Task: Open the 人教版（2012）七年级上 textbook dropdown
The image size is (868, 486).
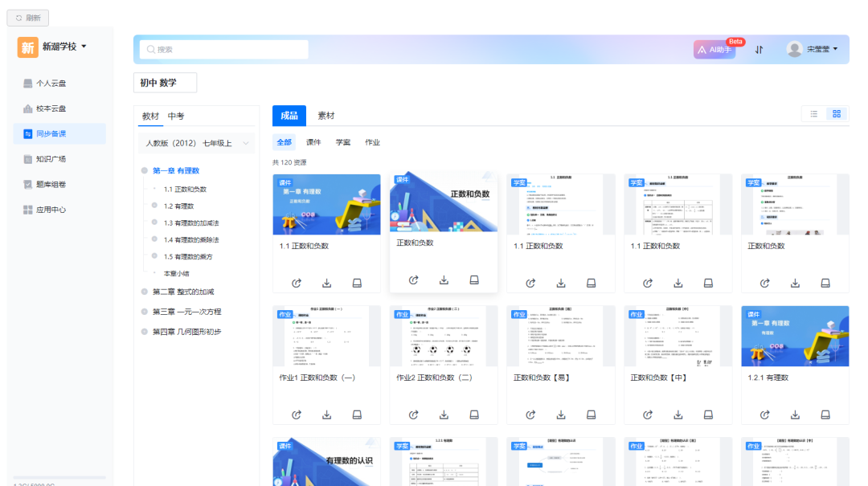Action: (196, 143)
